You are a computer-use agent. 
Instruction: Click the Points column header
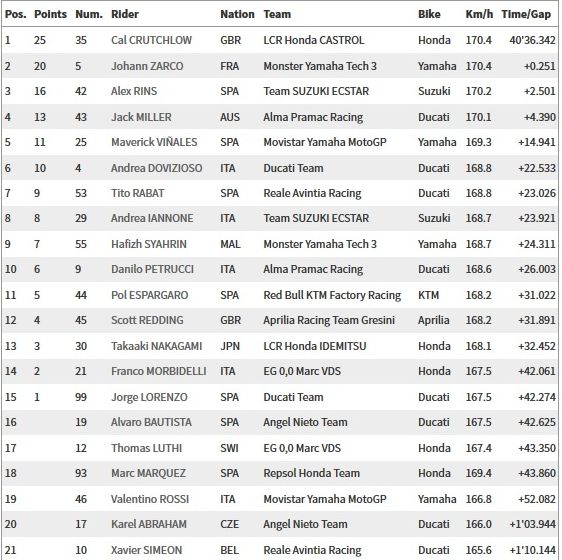[x=50, y=14]
